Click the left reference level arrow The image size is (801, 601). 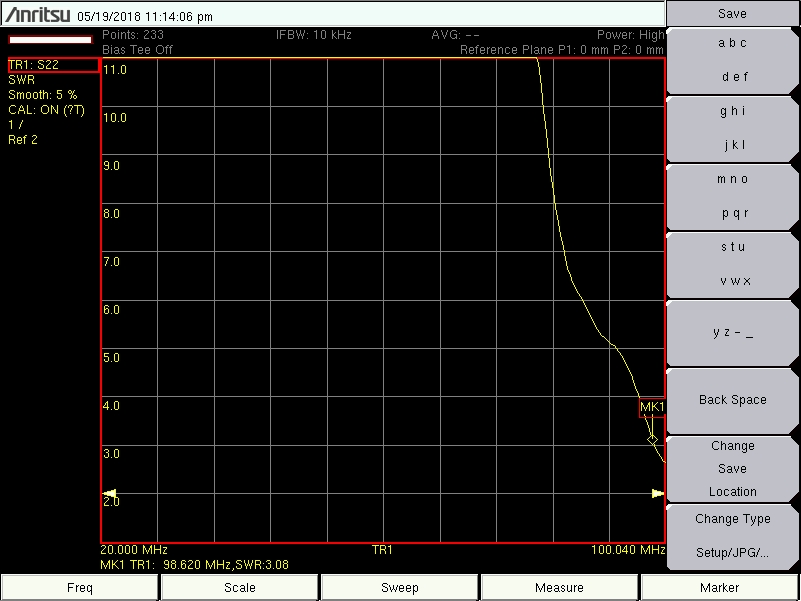click(110, 494)
